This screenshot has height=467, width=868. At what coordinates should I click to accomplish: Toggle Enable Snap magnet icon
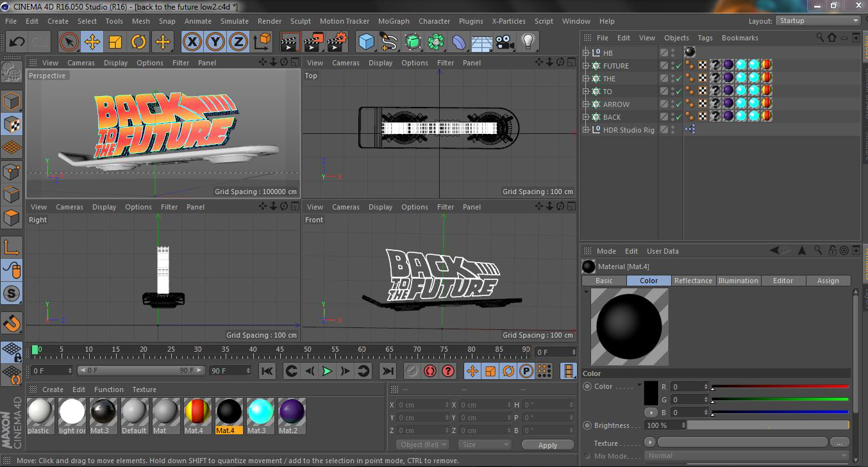click(12, 323)
